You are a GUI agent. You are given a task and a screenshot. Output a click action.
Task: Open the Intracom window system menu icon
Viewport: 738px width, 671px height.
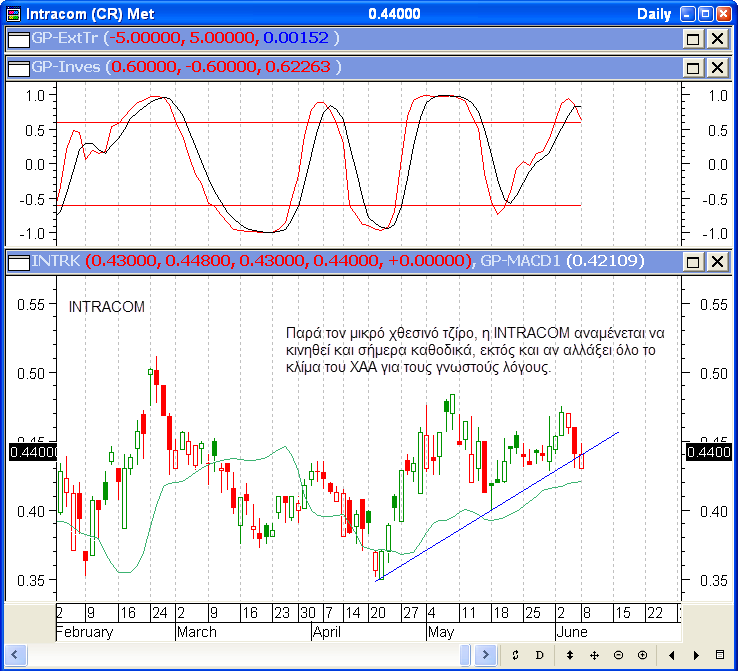[x=14, y=14]
